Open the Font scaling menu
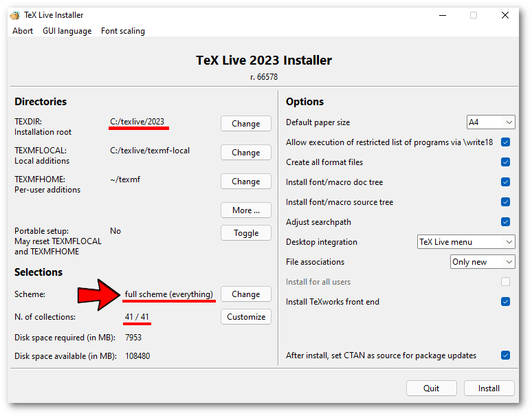This screenshot has height=416, width=532. point(122,31)
